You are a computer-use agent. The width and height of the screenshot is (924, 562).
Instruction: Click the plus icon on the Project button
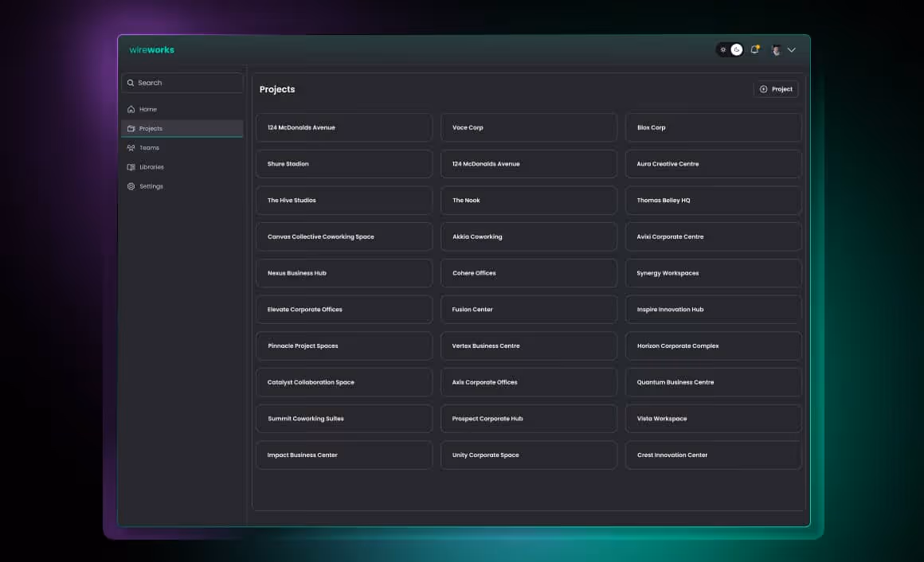[x=764, y=88]
